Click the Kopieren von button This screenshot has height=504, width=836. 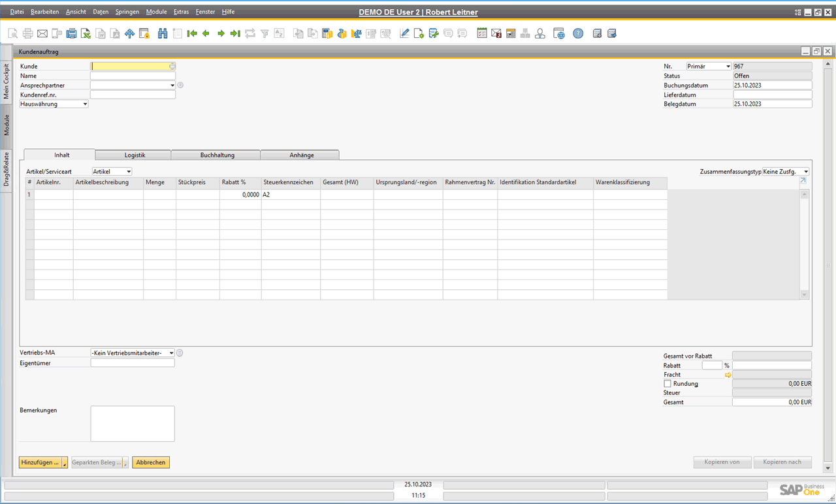722,462
